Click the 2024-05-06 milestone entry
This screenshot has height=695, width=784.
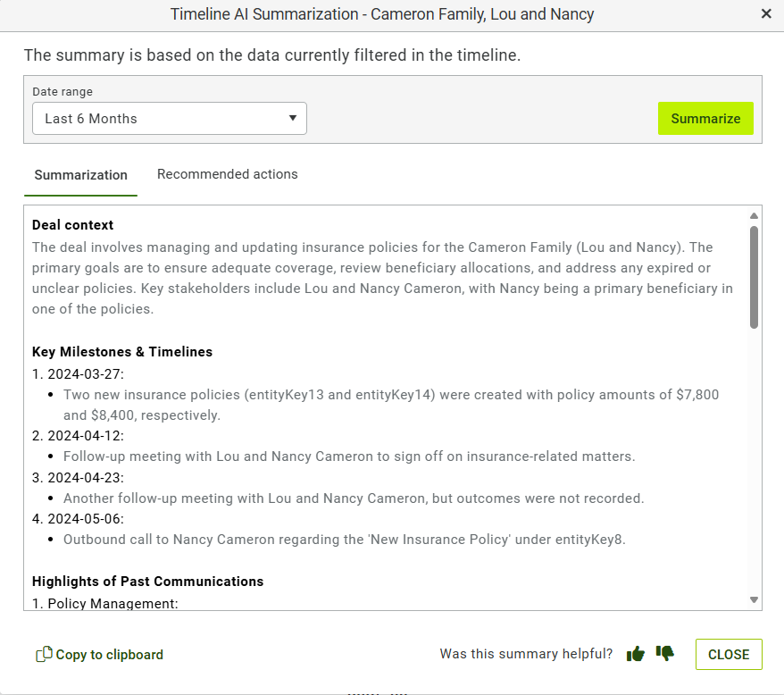(78, 518)
